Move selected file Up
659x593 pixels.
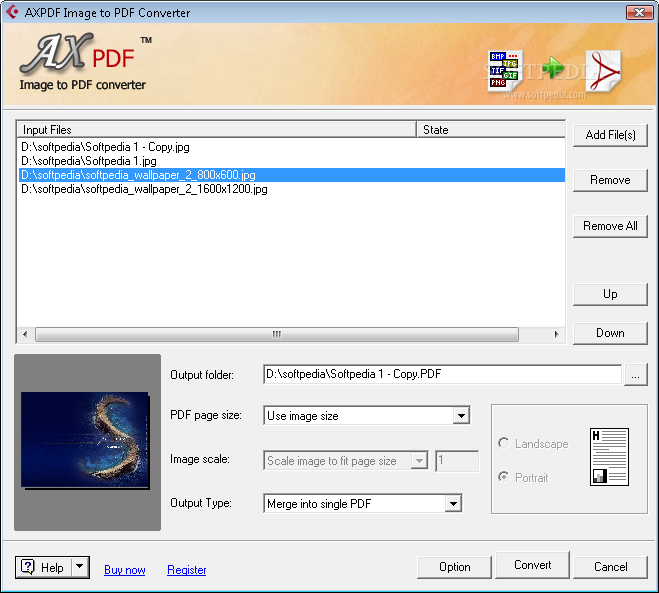click(610, 294)
